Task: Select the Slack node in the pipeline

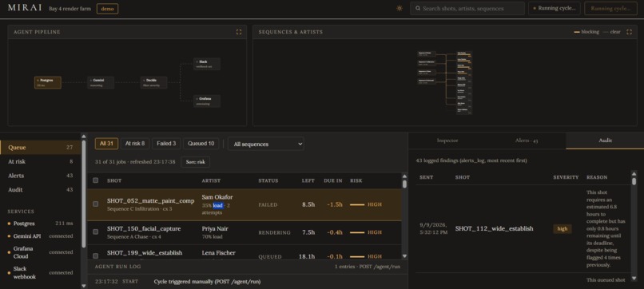Action: [207, 64]
